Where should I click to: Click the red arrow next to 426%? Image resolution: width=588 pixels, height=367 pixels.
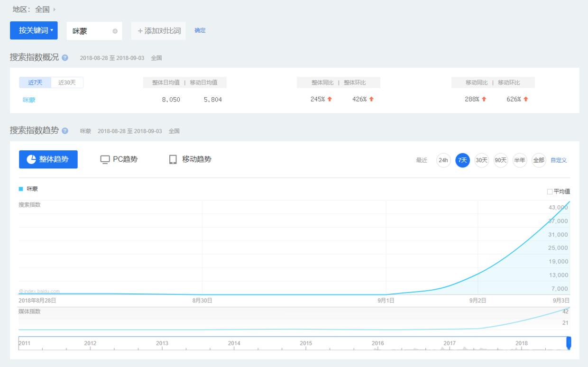click(371, 99)
